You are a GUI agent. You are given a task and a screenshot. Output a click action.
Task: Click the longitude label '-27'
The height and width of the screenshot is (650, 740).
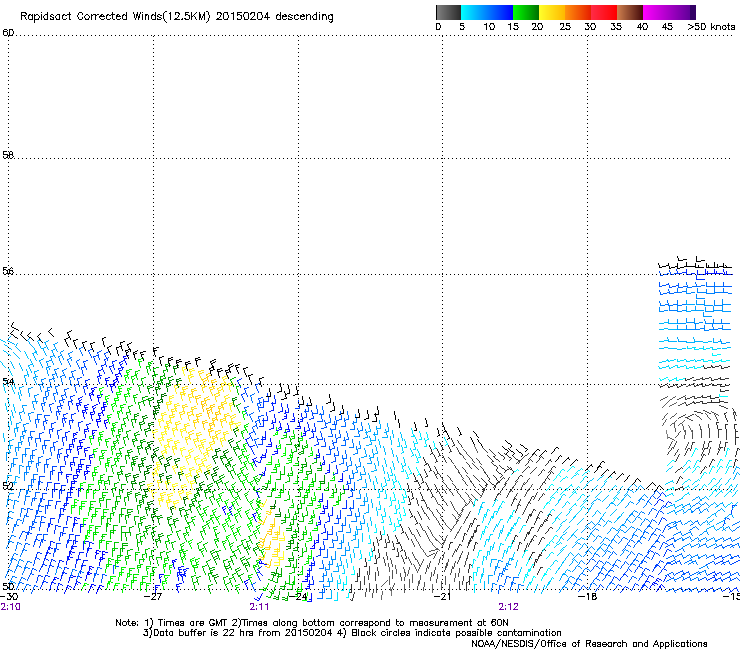pos(153,597)
